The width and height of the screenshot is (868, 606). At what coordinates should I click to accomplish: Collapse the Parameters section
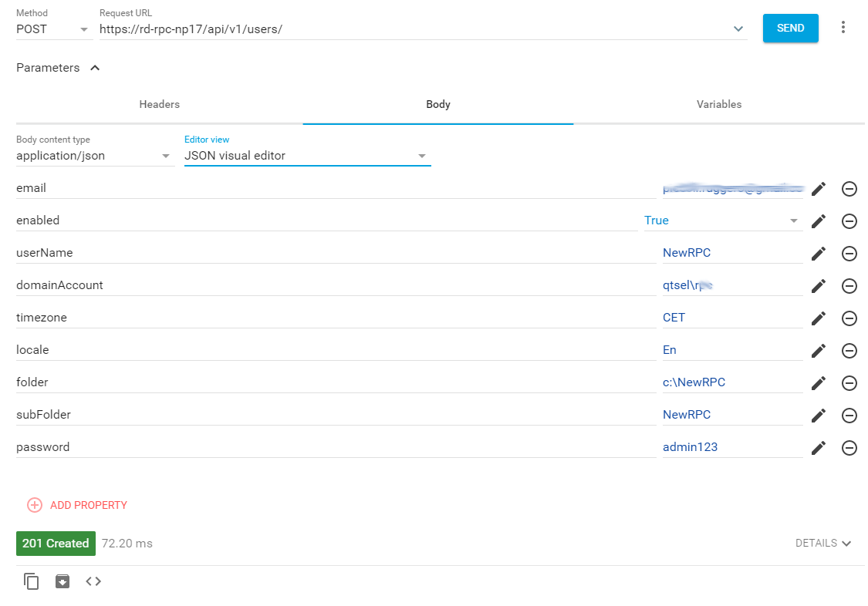tap(95, 68)
